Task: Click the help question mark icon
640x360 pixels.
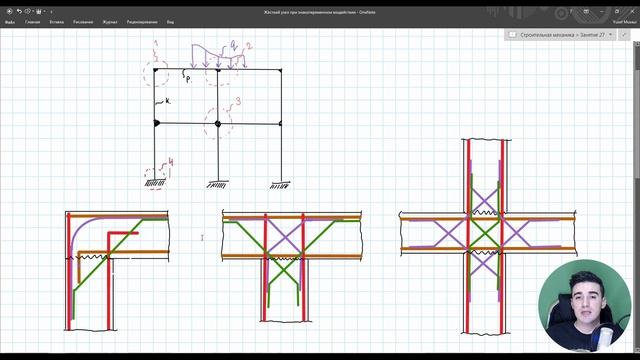Action: point(571,11)
